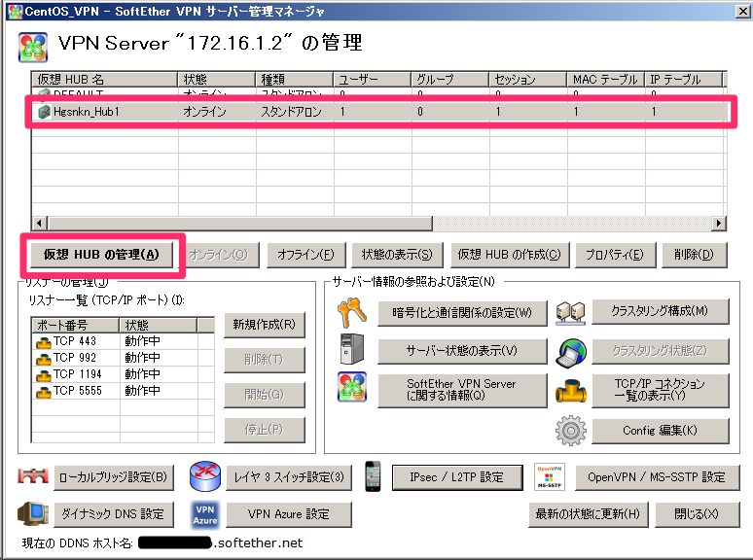Select the "TCP 443" listener row text
This screenshot has height=560, width=753.
coord(75,341)
